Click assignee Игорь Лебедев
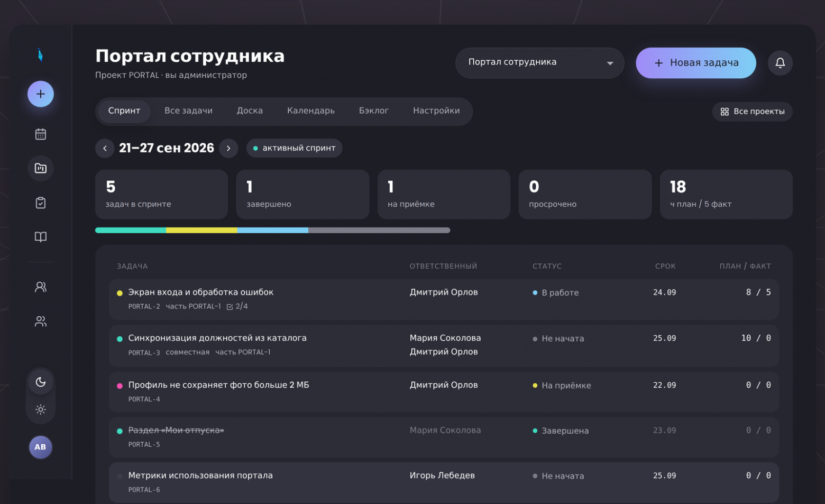This screenshot has height=504, width=825. (x=442, y=476)
